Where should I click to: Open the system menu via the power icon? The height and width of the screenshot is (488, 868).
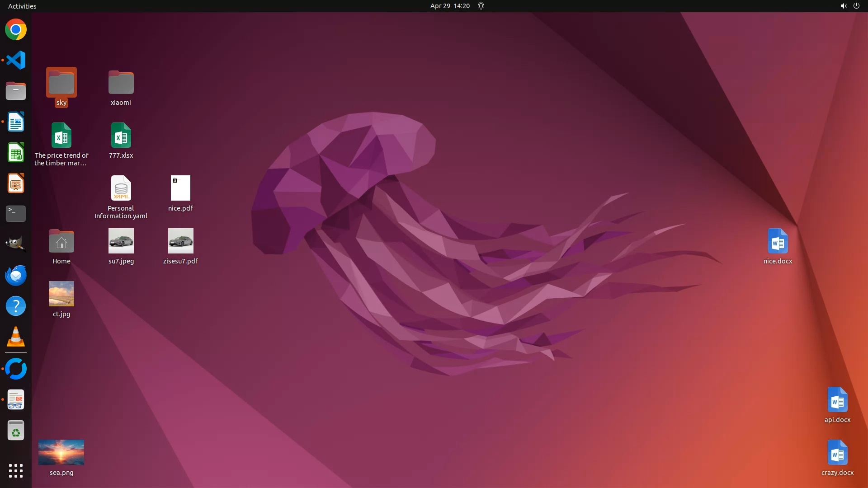pos(856,6)
